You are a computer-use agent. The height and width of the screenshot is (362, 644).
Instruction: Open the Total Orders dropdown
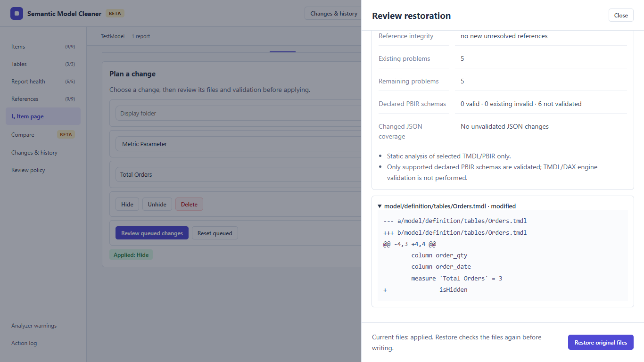(238, 174)
